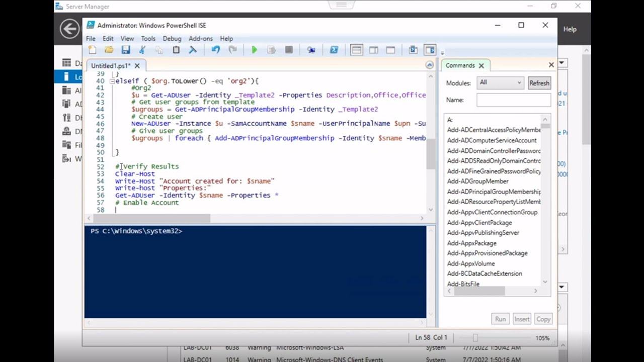
Task: Toggle the Command Add-on pane icon
Action: (x=430, y=50)
